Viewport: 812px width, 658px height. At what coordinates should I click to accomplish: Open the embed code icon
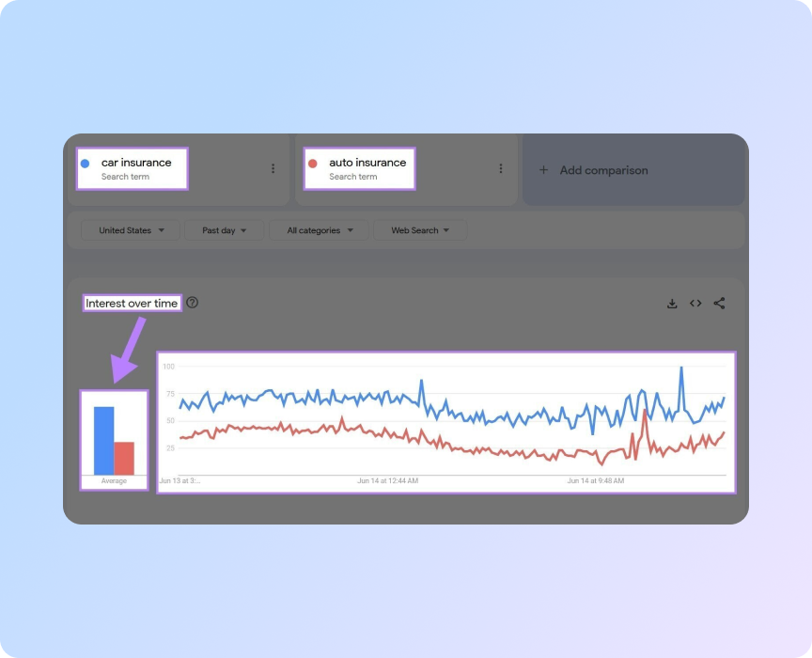(695, 303)
